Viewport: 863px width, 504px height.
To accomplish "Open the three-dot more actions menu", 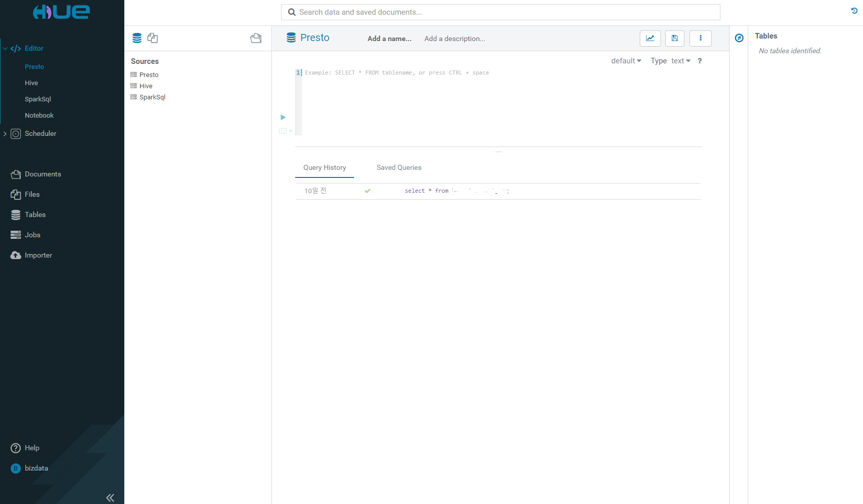I will coord(701,38).
